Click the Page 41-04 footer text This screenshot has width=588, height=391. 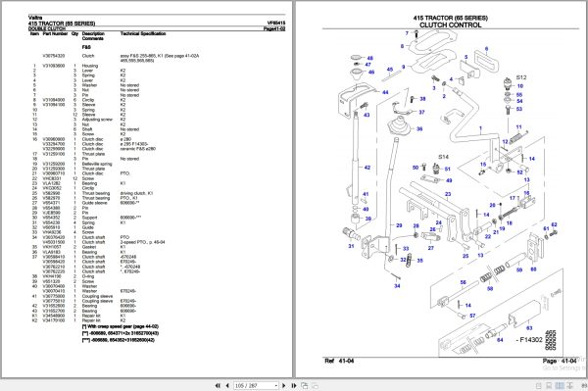coord(560,361)
